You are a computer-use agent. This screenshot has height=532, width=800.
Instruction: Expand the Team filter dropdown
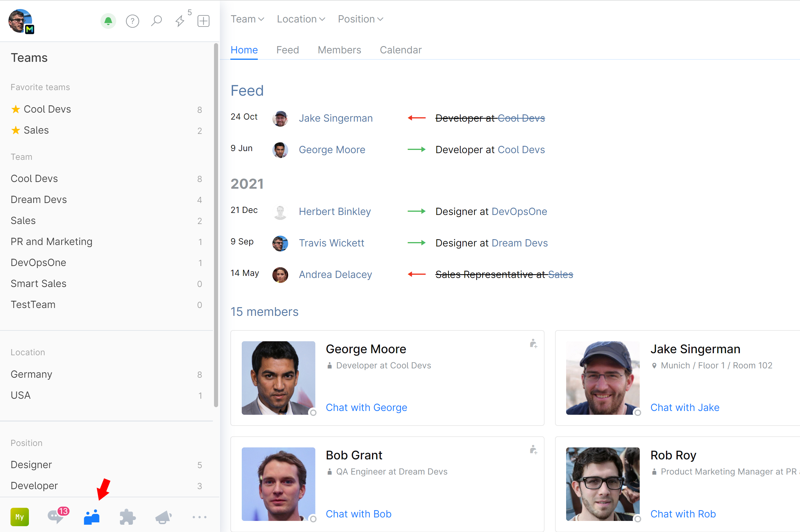247,19
